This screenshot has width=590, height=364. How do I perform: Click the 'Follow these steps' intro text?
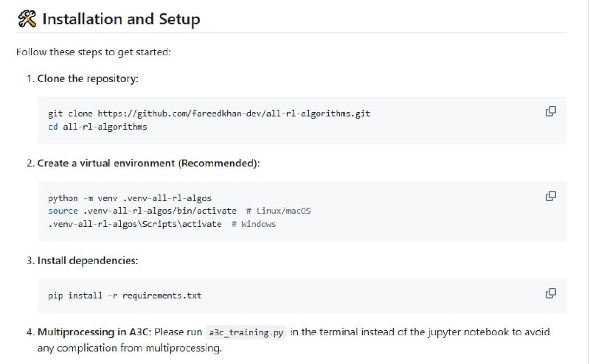click(x=93, y=52)
